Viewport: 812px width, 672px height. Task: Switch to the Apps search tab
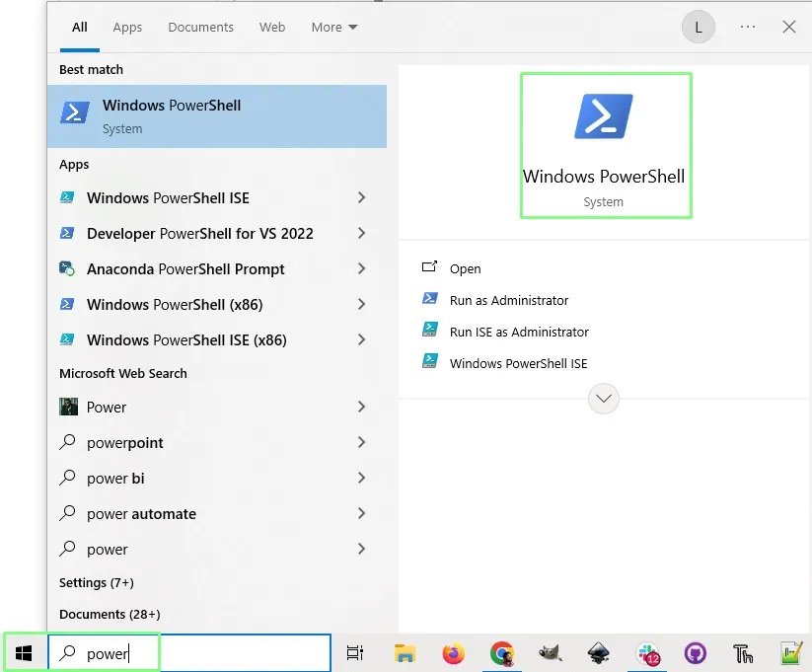click(x=127, y=28)
